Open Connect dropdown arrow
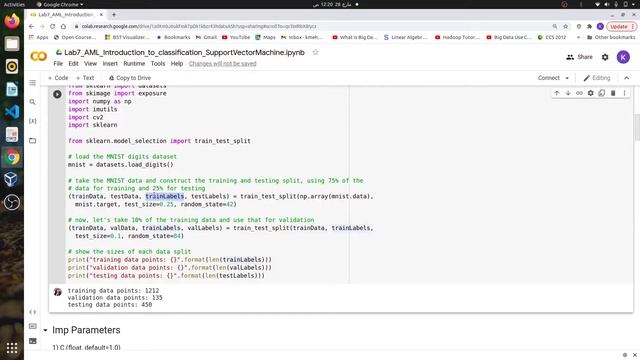The image size is (640, 360). [567, 78]
